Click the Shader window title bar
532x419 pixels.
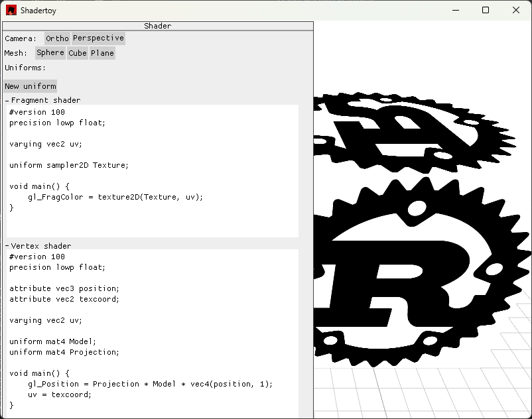coord(158,26)
